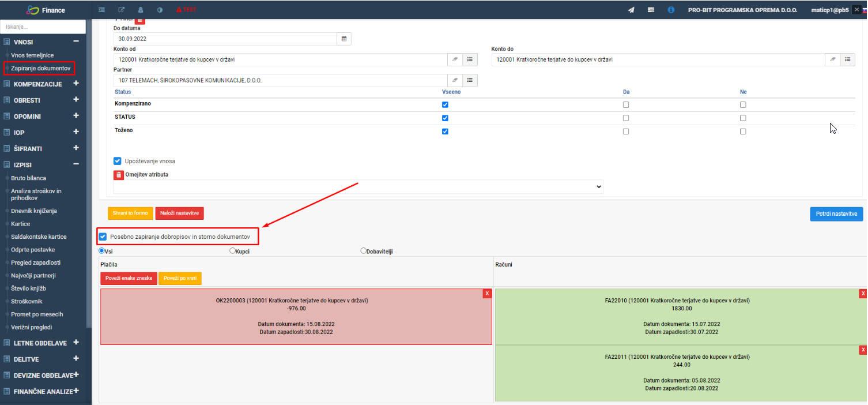Toggle Posebno zapiranje dobropisov checkbox
This screenshot has width=868, height=405.
[103, 237]
